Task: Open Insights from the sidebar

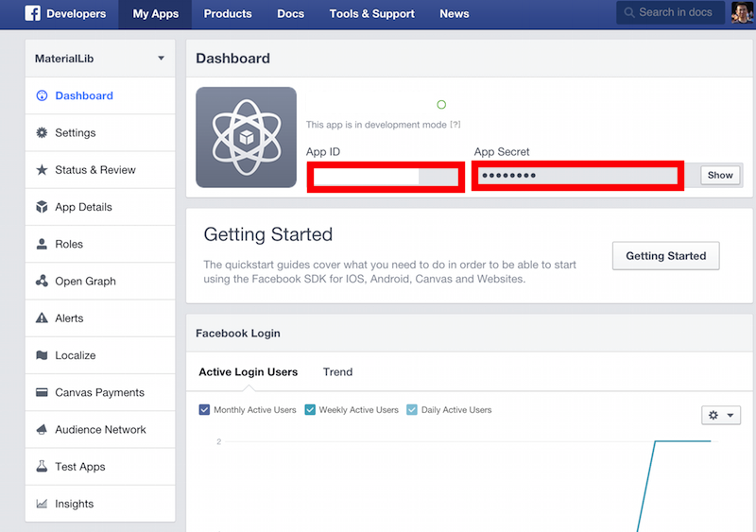Action: coord(100,504)
